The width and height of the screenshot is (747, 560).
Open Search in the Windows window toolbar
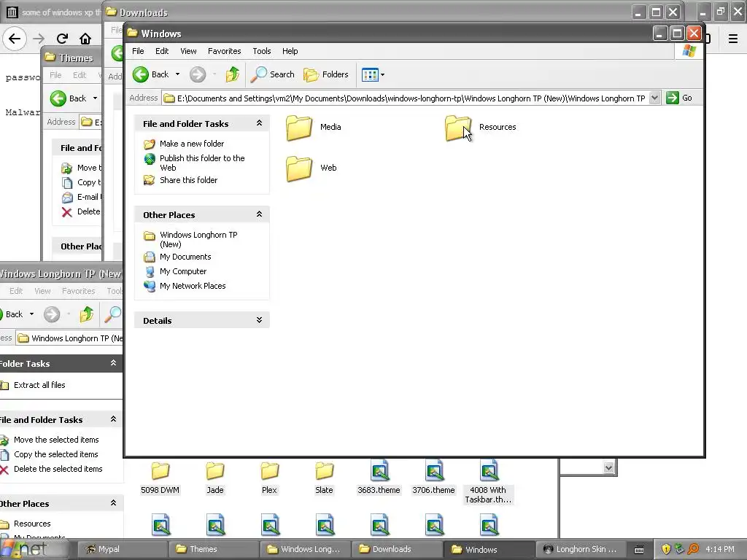pos(273,74)
